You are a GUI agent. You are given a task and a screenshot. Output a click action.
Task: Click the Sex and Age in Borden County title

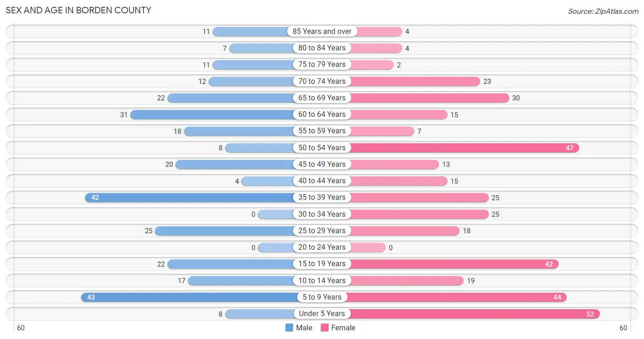(78, 10)
